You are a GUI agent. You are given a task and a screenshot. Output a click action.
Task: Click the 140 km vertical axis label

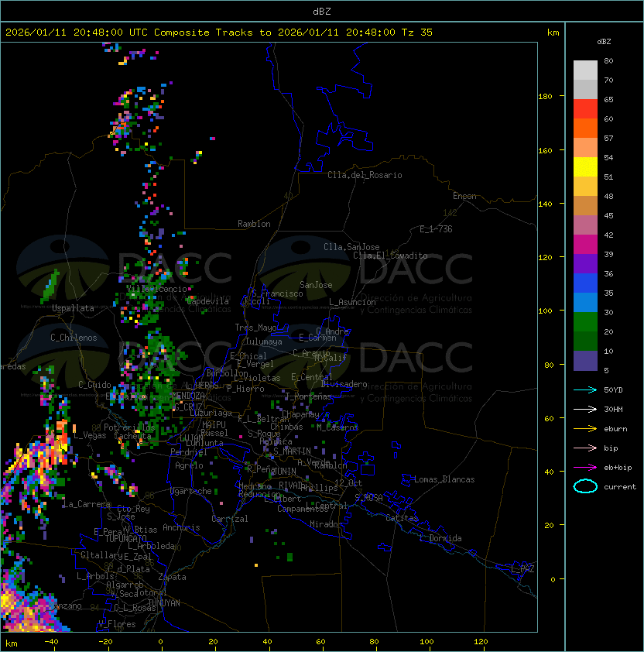(545, 204)
